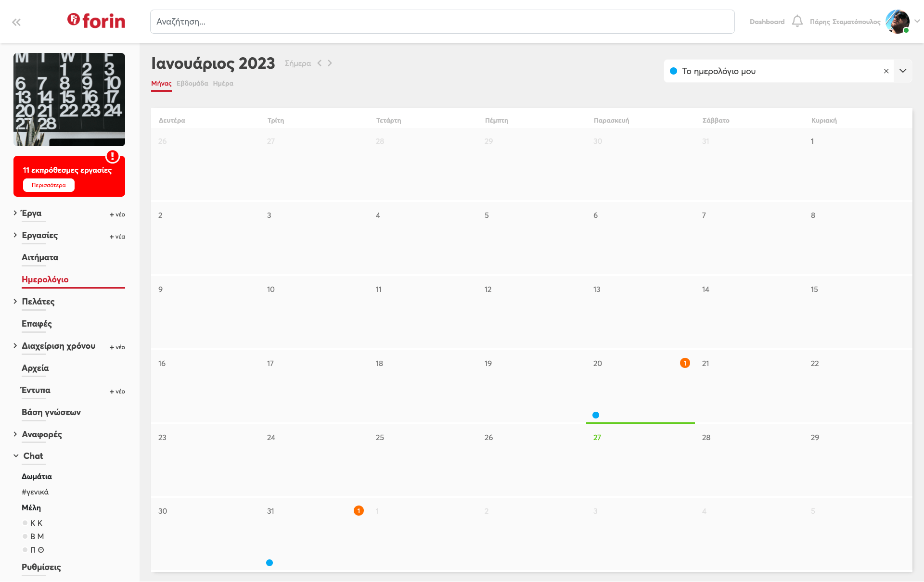Click orange event count badge on 20
The height and width of the screenshot is (582, 924).
point(685,363)
